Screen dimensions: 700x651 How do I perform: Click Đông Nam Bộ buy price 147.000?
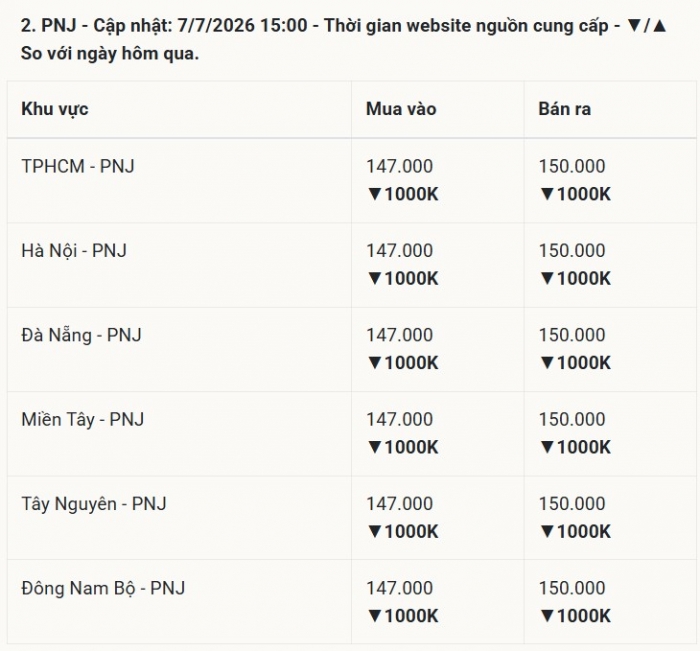pyautogui.click(x=400, y=588)
